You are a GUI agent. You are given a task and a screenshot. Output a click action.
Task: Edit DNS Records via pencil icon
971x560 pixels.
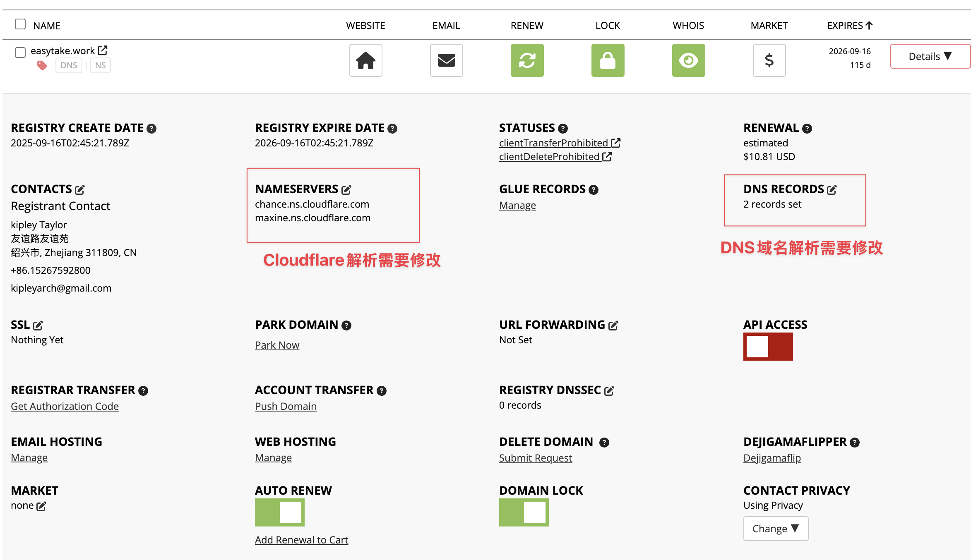coord(832,190)
